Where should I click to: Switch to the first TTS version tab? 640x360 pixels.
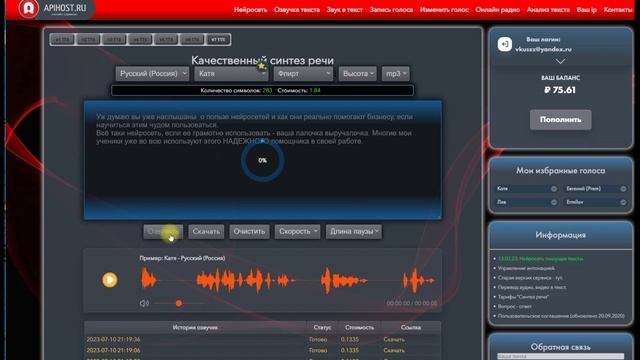[x=62, y=40]
